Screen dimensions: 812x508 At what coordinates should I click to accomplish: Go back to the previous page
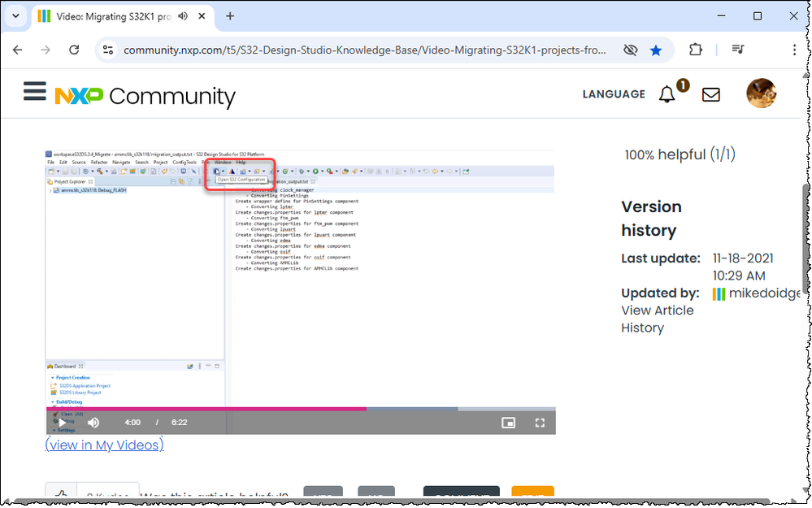18,50
